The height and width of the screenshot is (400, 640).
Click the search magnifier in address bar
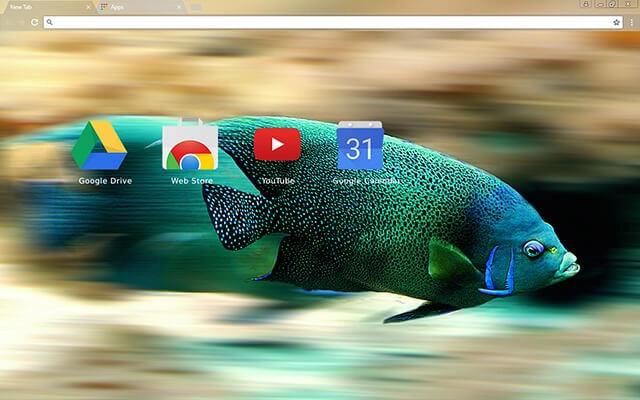(x=49, y=22)
